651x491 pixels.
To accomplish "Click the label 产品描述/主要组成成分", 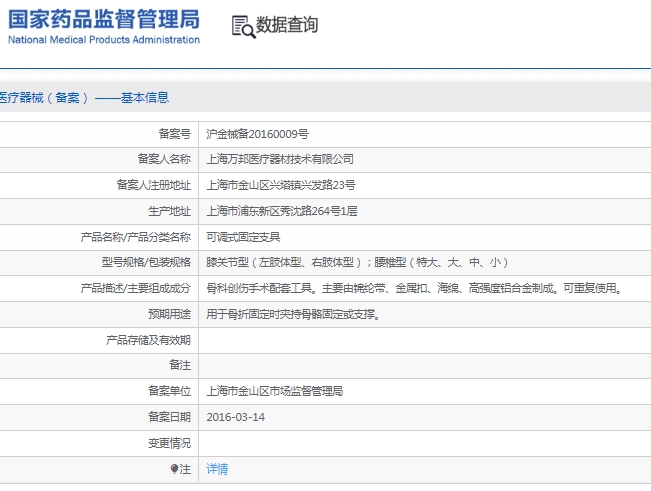I will point(135,288).
